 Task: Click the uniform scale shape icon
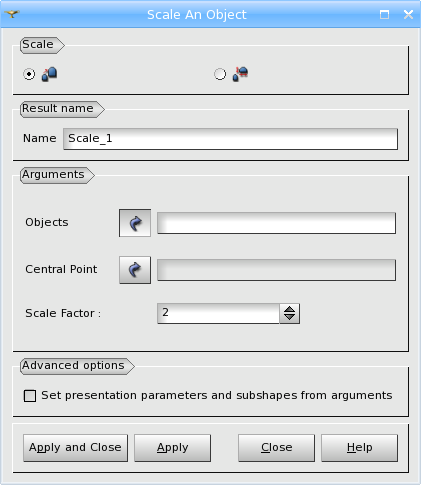(49, 74)
